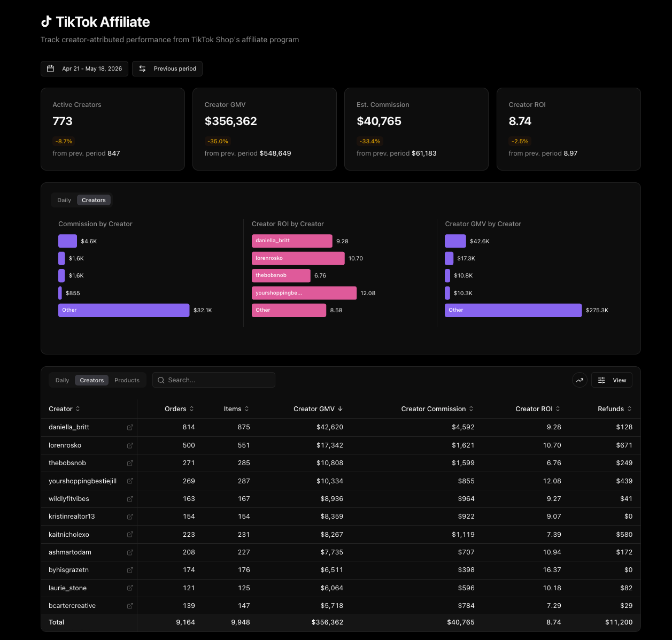Sort table by Items column
Viewport: 672px width, 640px height.
[236, 409]
